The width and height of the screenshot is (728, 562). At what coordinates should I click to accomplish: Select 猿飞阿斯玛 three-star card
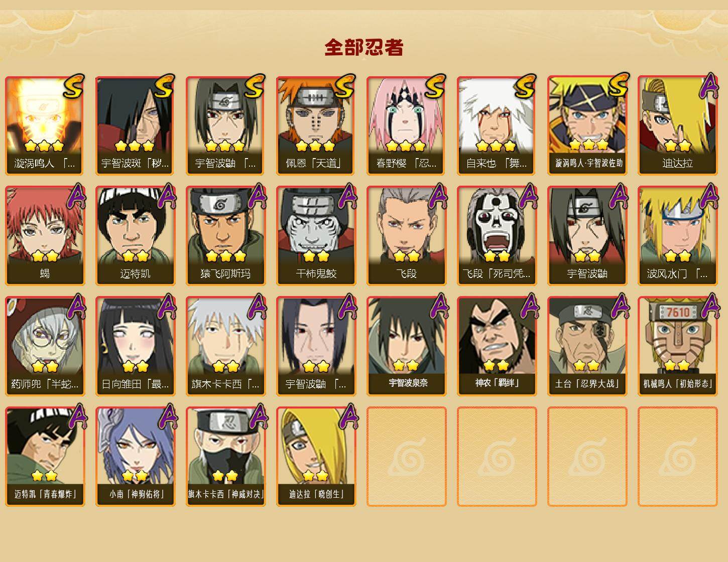225,236
